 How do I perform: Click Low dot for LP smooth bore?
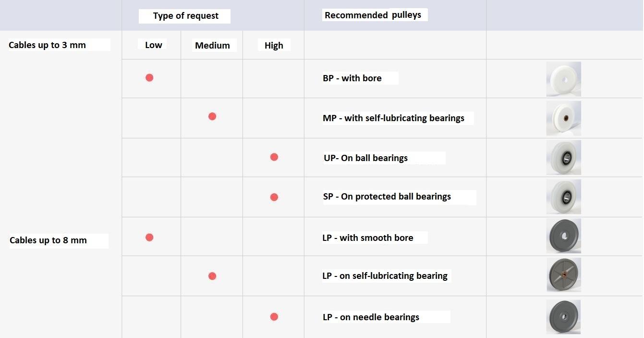tap(149, 237)
